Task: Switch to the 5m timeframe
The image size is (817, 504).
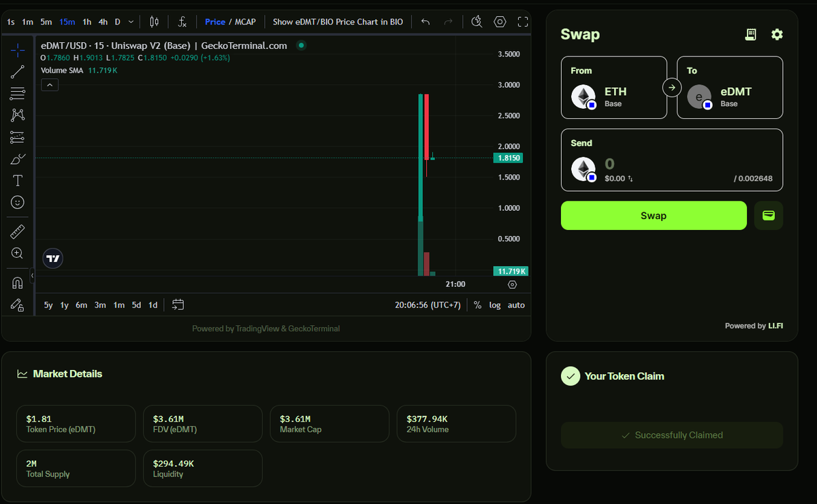Action: click(46, 22)
